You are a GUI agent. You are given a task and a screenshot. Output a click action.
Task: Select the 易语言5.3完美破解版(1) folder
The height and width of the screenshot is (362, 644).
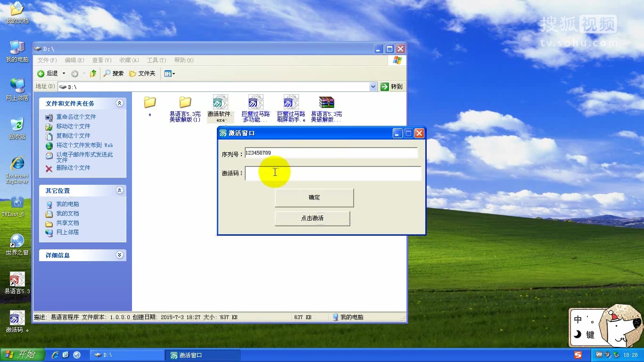(x=185, y=109)
